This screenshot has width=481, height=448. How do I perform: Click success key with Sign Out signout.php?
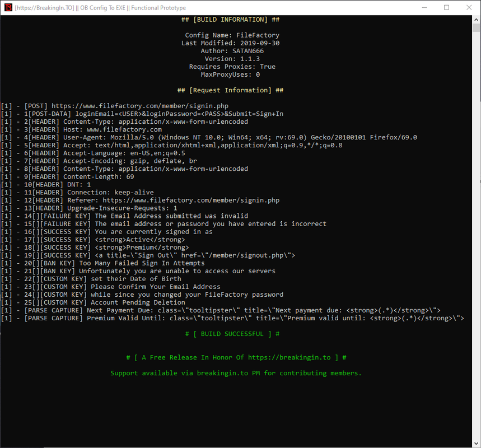tap(148, 255)
